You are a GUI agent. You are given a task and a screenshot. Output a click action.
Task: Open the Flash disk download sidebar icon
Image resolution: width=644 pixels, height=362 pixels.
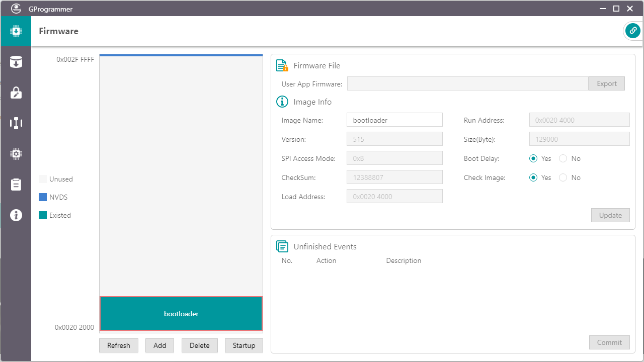pyautogui.click(x=16, y=62)
